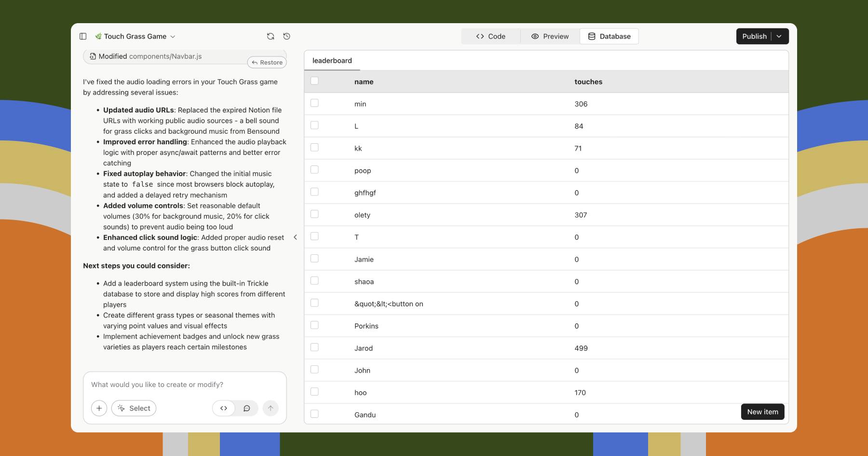Focus the create or modify prompt field
This screenshot has width=868, height=456.
pos(184,385)
